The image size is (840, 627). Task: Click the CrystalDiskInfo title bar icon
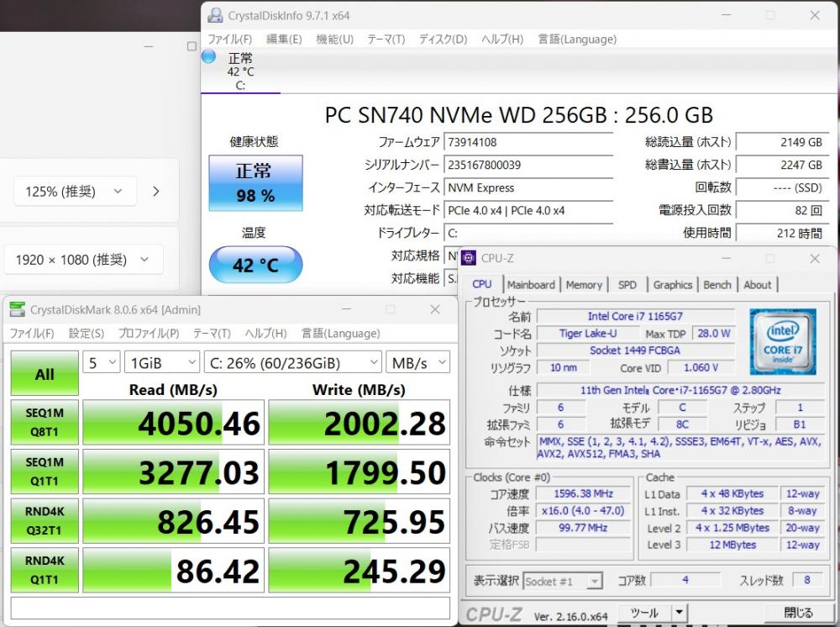[x=216, y=15]
